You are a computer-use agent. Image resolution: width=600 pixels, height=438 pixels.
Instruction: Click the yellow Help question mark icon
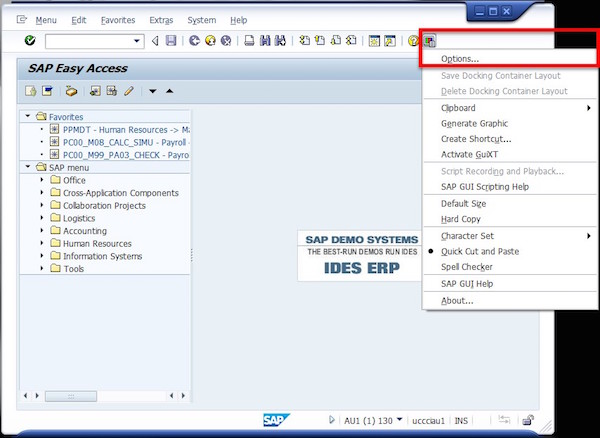tap(413, 41)
